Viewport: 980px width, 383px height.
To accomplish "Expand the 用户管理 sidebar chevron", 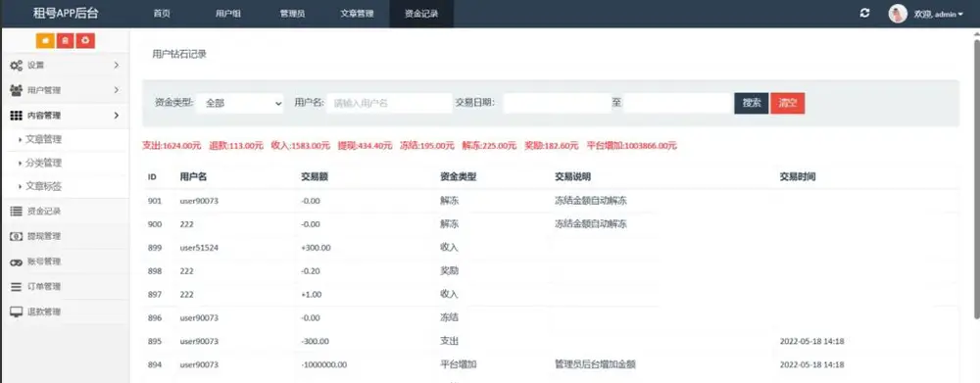I will point(117,90).
